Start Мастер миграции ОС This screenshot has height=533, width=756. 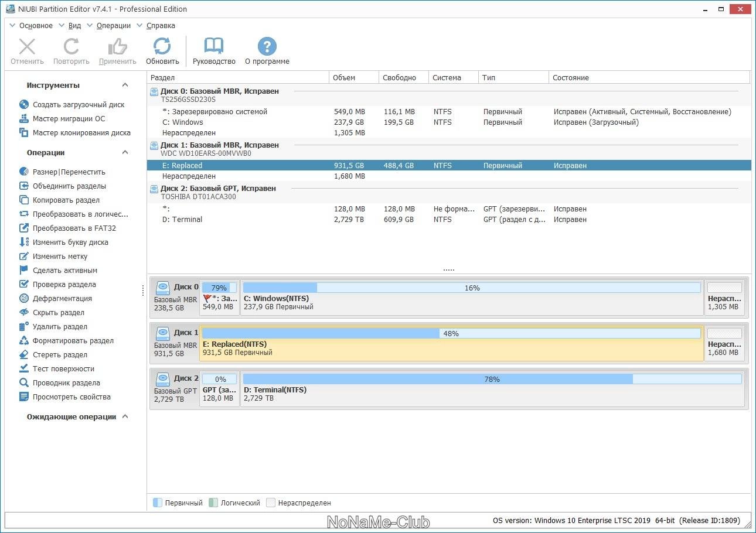(63, 119)
